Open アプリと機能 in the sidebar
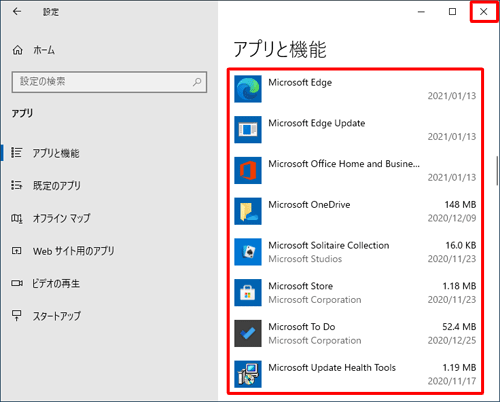The width and height of the screenshot is (500, 402). pos(56,153)
